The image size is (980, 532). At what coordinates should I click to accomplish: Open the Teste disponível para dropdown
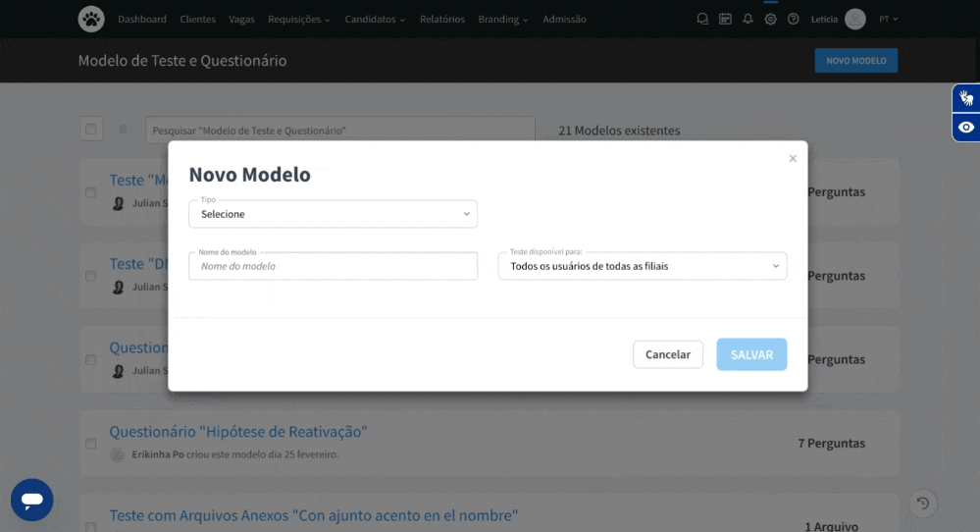[x=643, y=266]
